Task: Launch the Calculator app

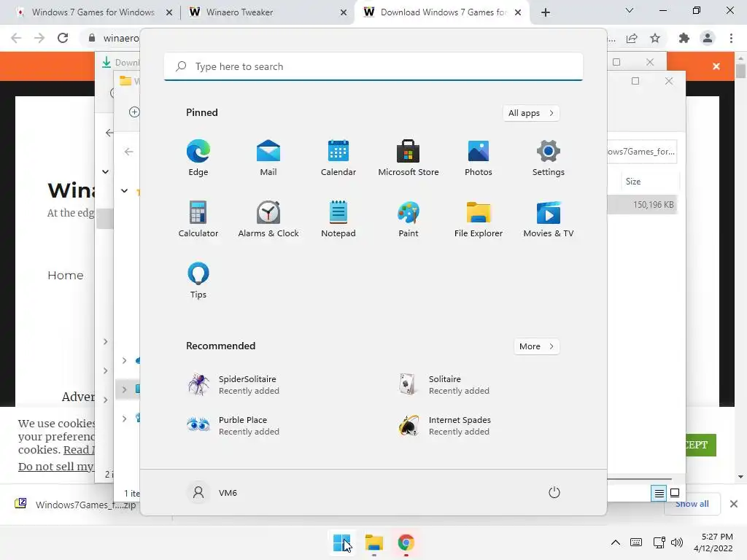Action: pyautogui.click(x=198, y=219)
